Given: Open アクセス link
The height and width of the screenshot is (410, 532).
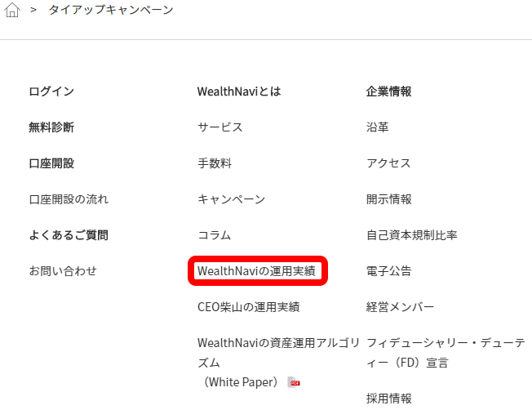Looking at the screenshot, I should click(x=389, y=163).
